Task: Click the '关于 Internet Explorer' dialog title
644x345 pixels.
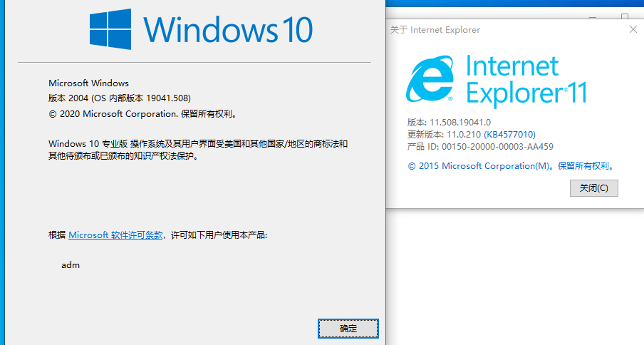Action: point(435,30)
